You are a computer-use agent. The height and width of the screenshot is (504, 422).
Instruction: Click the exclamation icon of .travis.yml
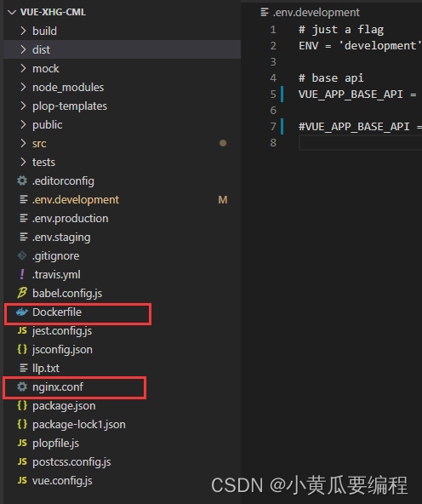(22, 274)
